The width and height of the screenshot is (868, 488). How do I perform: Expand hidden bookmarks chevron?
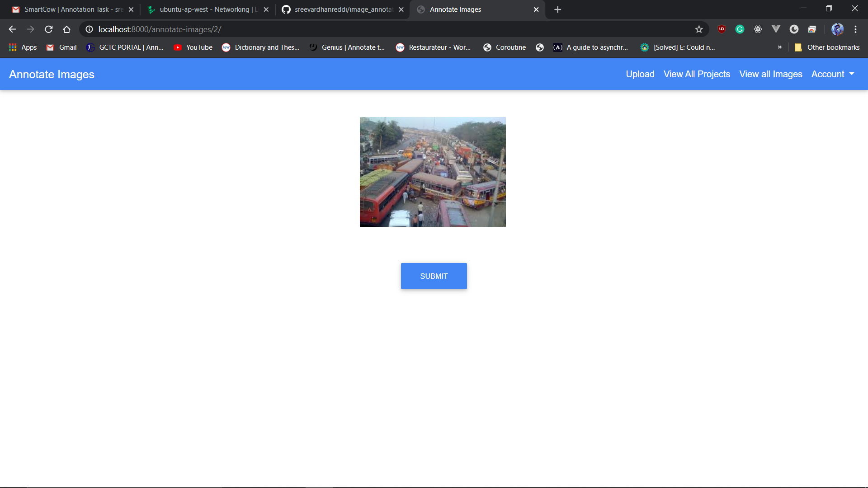779,47
